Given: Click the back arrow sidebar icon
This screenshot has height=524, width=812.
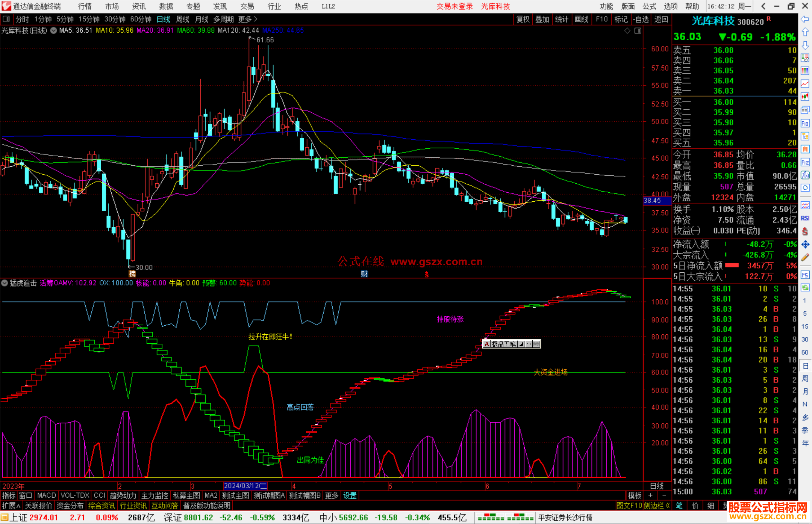Looking at the screenshot, I should (805, 19).
